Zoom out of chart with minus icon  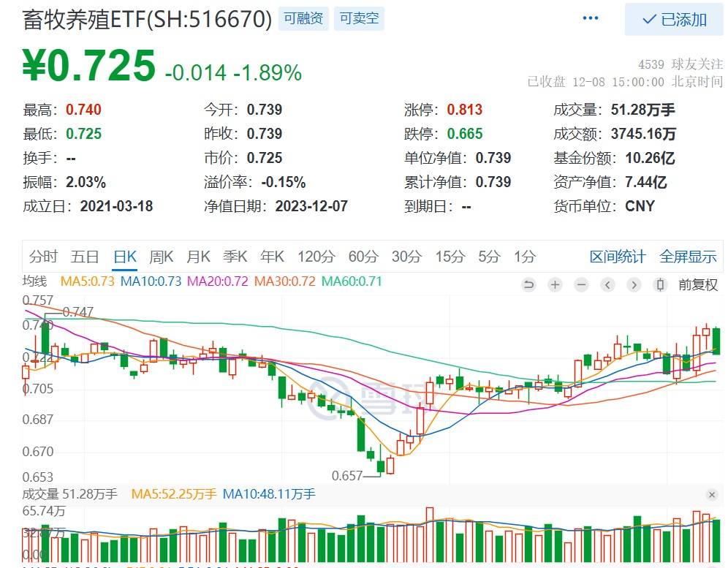pyautogui.click(x=581, y=284)
